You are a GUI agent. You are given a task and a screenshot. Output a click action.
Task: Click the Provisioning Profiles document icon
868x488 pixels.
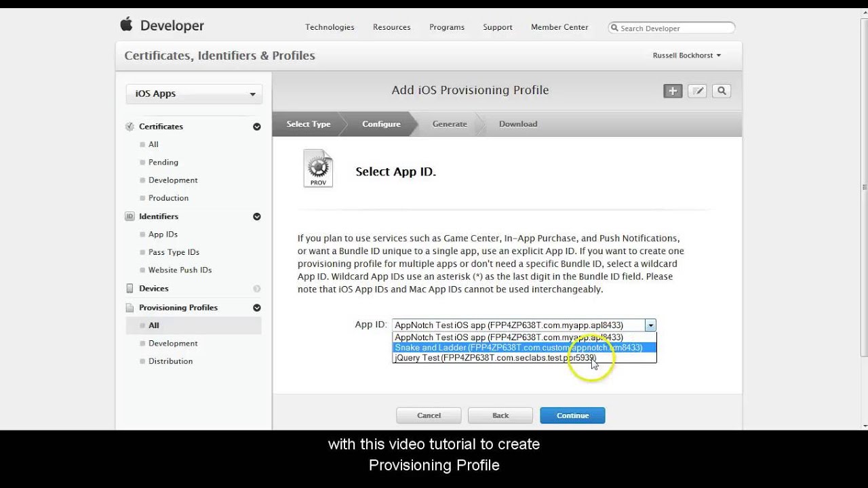[x=130, y=308]
